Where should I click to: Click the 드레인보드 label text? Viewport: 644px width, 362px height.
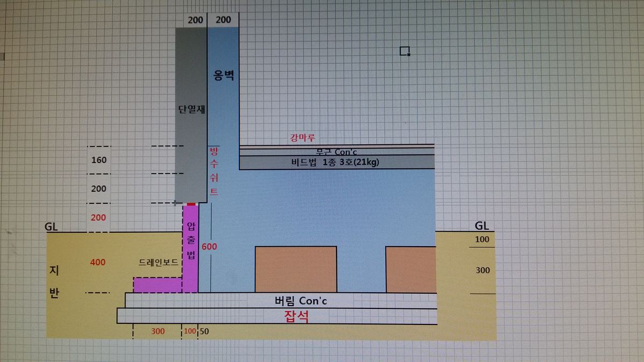coord(158,262)
